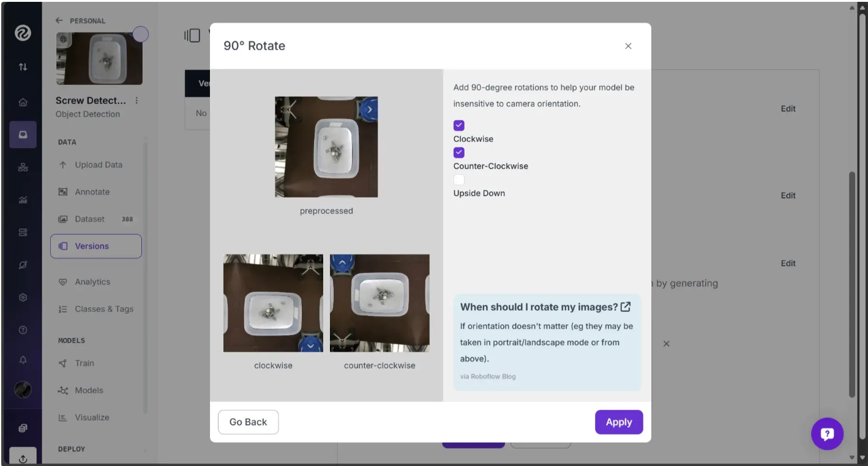Click the Go Back button
Viewport: 868px width, 466px height.
(248, 422)
